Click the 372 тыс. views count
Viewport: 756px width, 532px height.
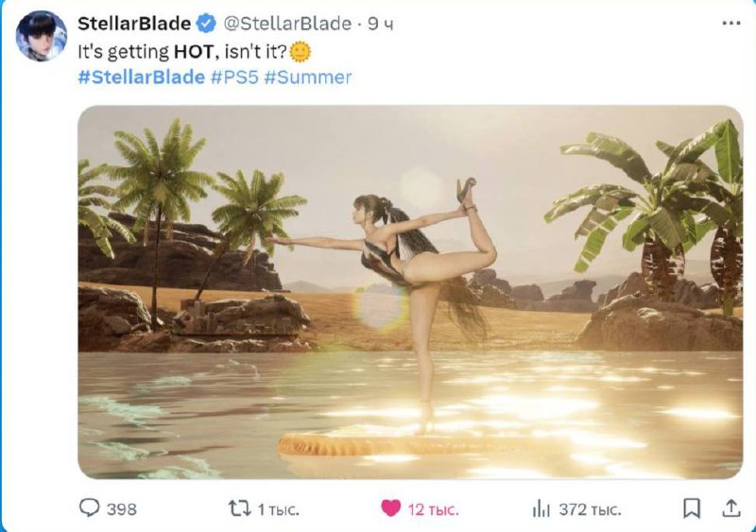pos(590,510)
